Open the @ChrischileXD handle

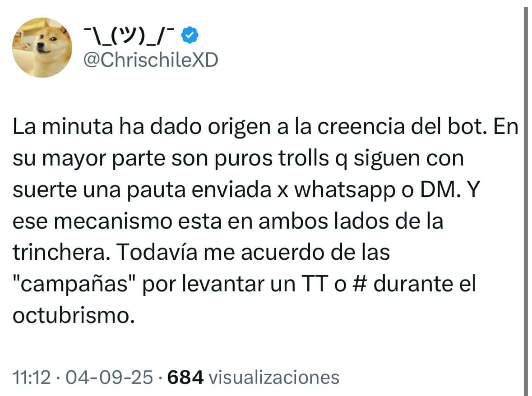click(151, 60)
